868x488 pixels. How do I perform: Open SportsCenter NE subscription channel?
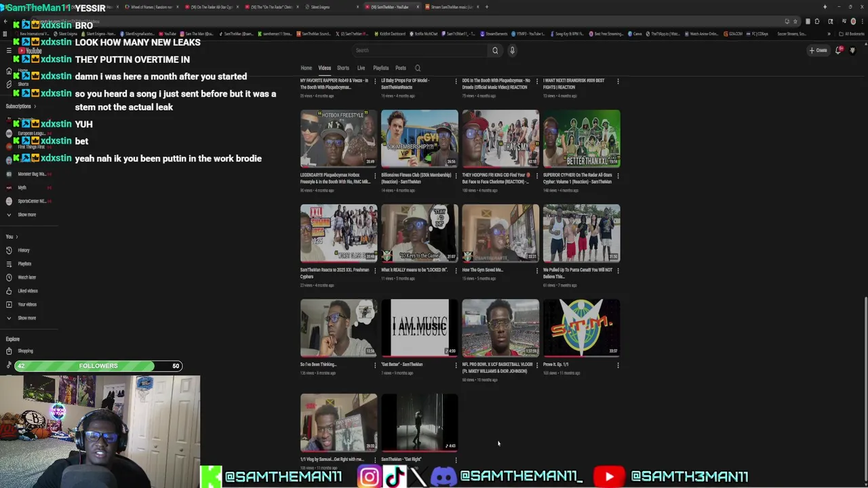click(x=31, y=201)
